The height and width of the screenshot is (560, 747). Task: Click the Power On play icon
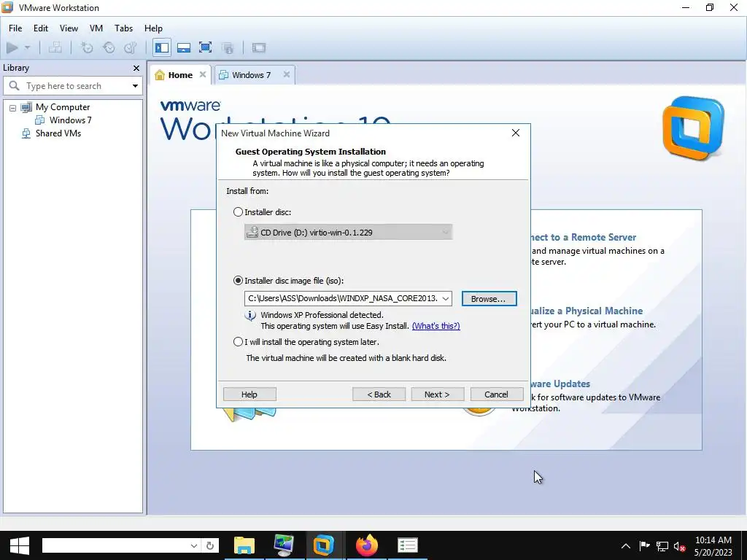pyautogui.click(x=12, y=47)
